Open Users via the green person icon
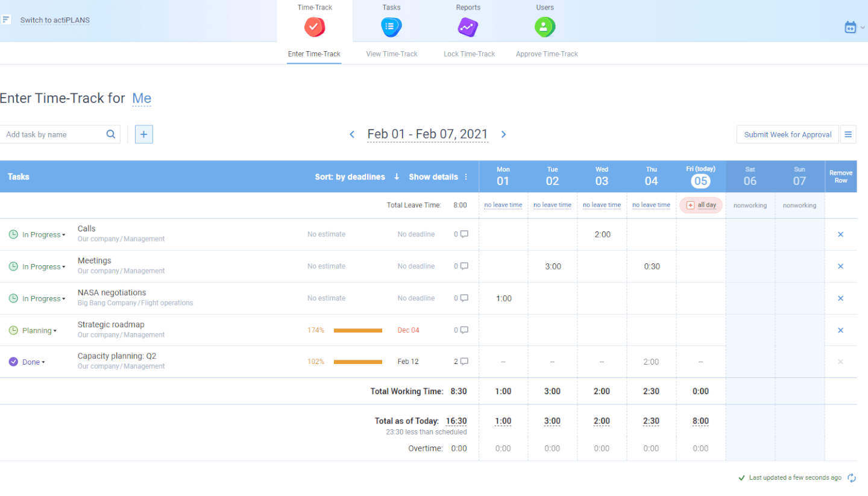 point(544,27)
